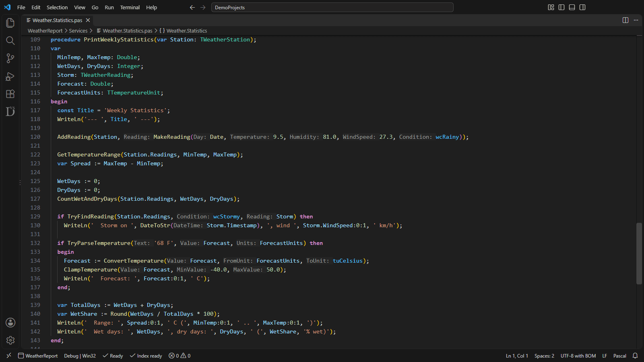The height and width of the screenshot is (362, 644).
Task: Expand the Weather.Statistics symbol breadcrumb
Action: coord(183,31)
